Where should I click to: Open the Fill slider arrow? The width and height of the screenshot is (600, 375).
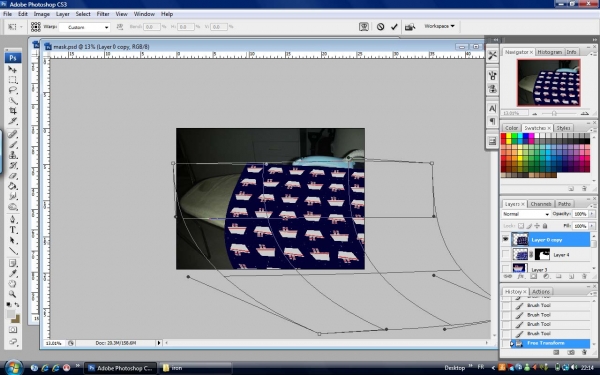click(592, 226)
